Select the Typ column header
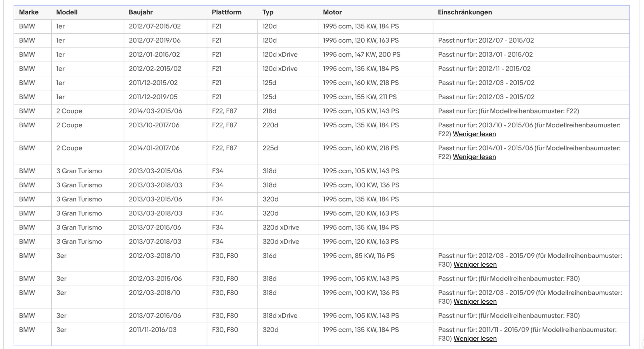The height and width of the screenshot is (349, 644). [x=268, y=12]
